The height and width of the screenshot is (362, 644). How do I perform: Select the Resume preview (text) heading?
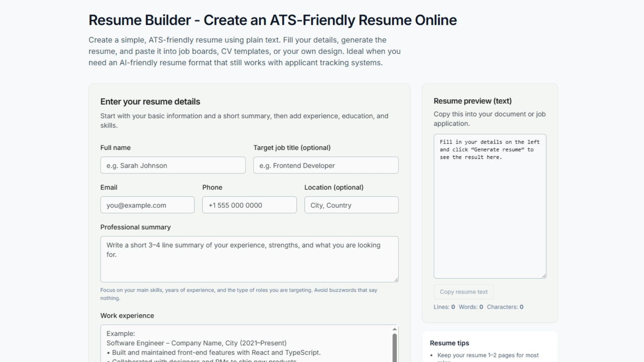pyautogui.click(x=473, y=101)
